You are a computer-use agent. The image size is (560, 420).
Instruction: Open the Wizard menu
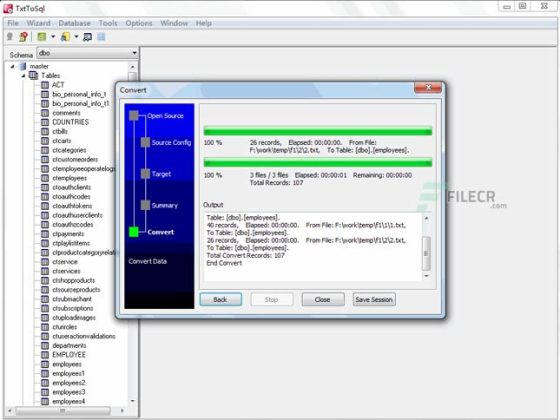38,23
